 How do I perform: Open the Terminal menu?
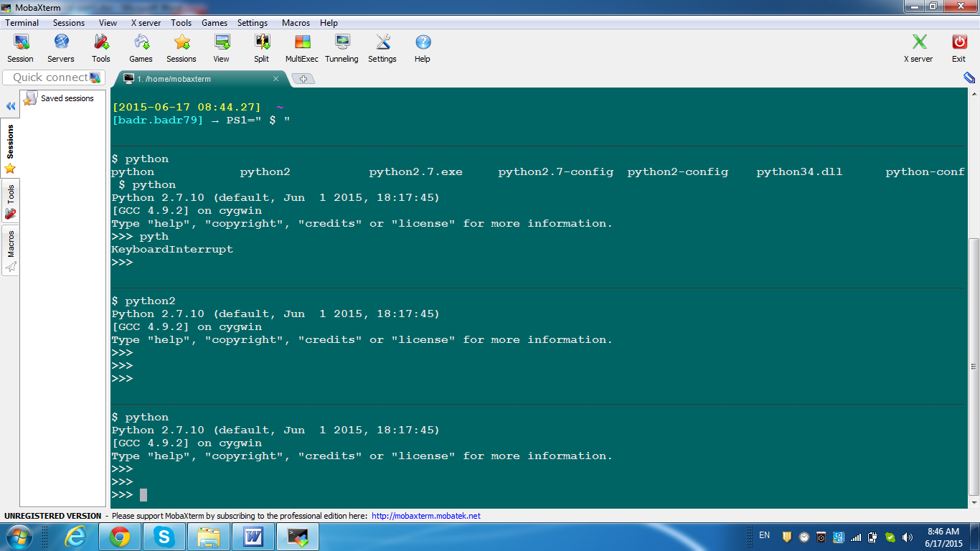tap(22, 23)
